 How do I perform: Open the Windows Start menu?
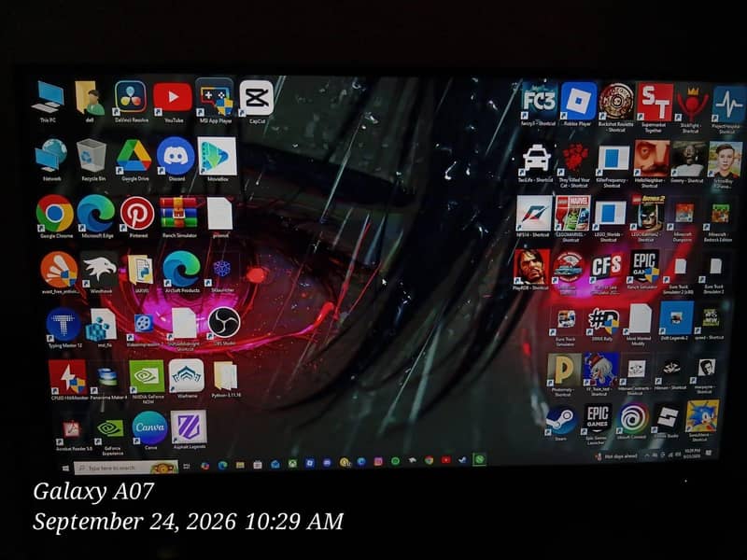point(65,469)
